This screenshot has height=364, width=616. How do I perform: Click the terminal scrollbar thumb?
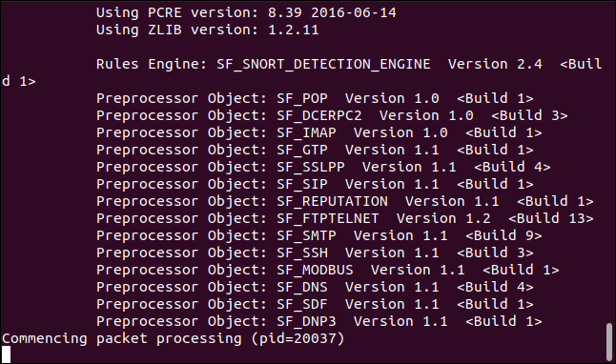[x=609, y=342]
